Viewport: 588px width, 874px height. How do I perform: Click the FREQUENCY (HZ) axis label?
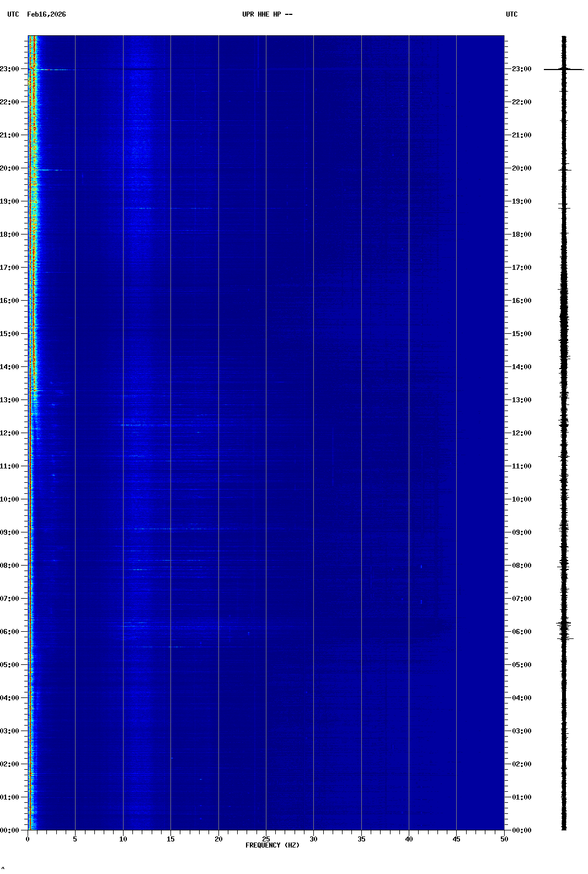(272, 845)
